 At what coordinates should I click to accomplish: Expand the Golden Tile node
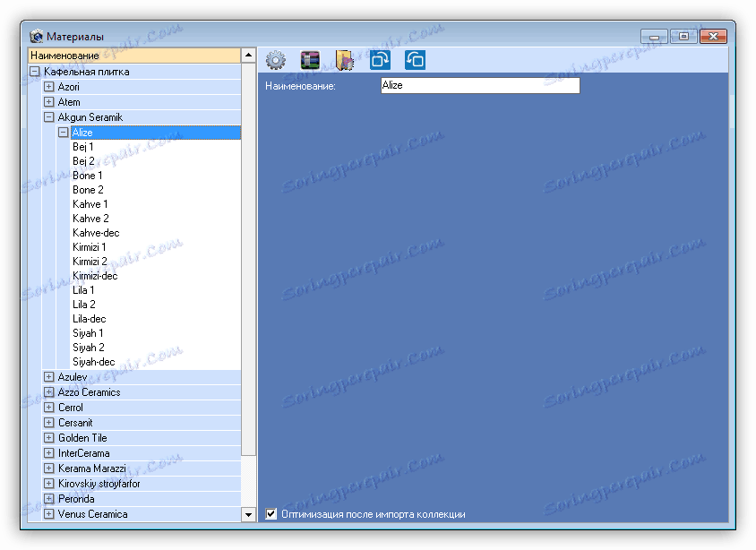48,438
